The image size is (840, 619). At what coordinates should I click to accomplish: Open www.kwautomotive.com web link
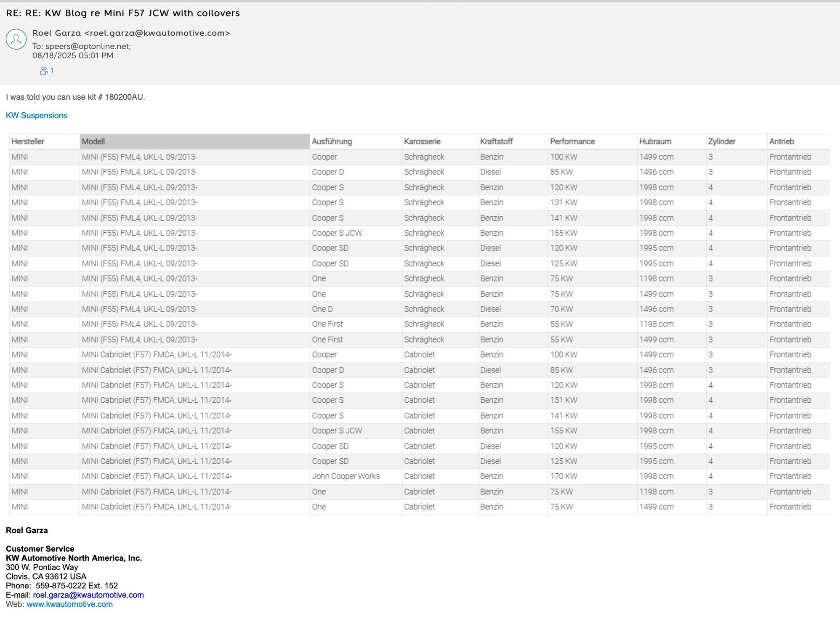click(69, 604)
